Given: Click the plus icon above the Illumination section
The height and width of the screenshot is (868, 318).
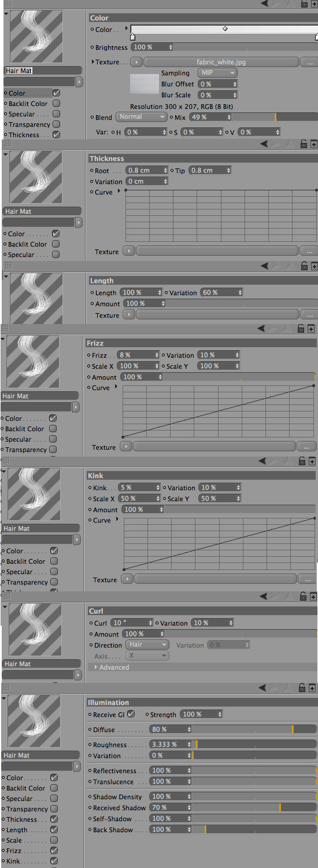Looking at the screenshot, I should coord(312,688).
